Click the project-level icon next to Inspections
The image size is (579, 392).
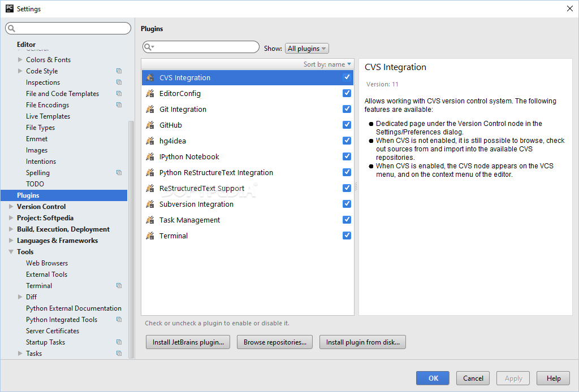tap(119, 82)
